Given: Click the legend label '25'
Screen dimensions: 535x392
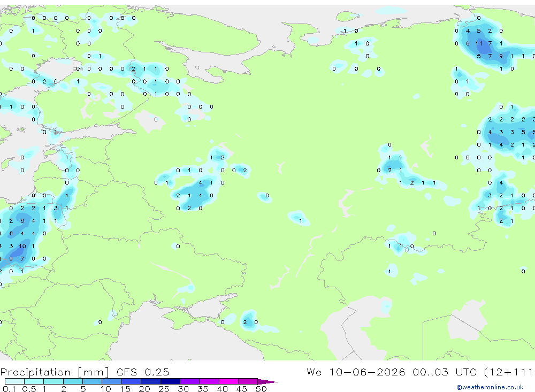Looking at the screenshot, I should pyautogui.click(x=164, y=389).
